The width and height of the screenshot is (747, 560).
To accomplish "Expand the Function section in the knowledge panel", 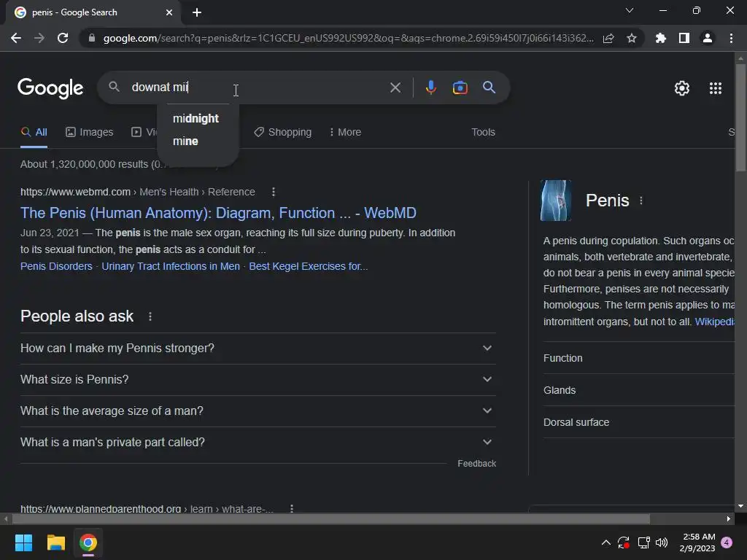I will pyautogui.click(x=639, y=358).
